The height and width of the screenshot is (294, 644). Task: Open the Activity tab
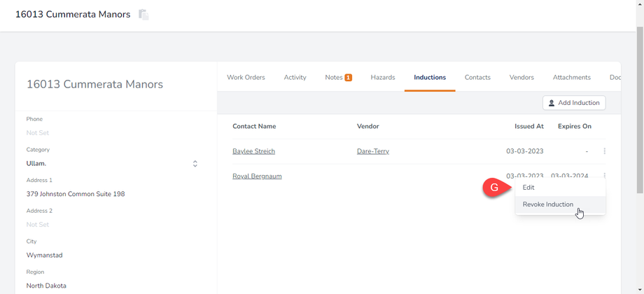pyautogui.click(x=295, y=78)
